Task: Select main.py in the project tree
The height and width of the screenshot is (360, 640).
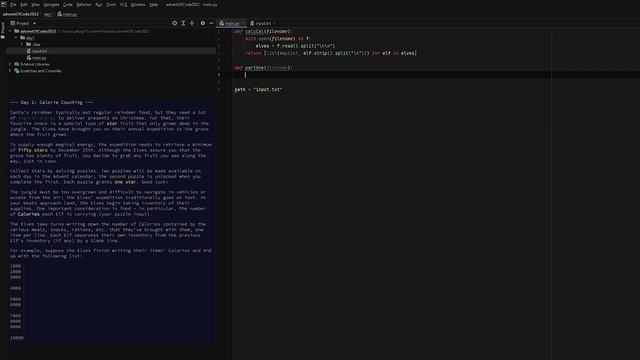Action: pyautogui.click(x=39, y=58)
